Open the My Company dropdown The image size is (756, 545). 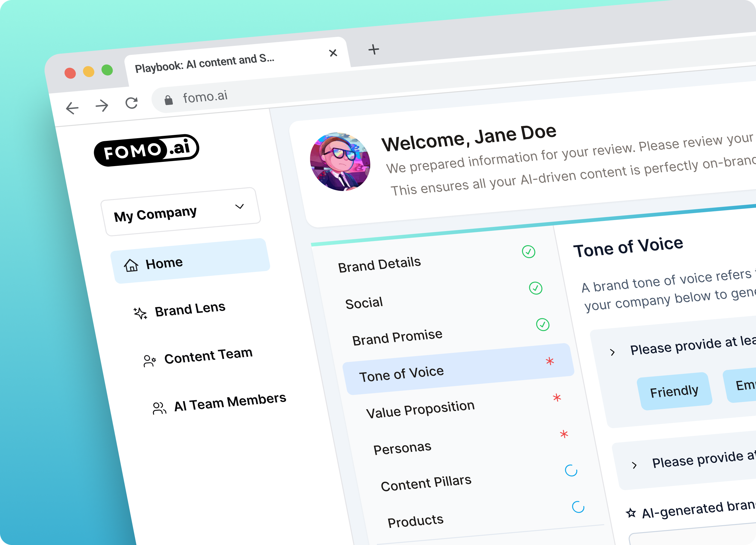click(x=181, y=212)
